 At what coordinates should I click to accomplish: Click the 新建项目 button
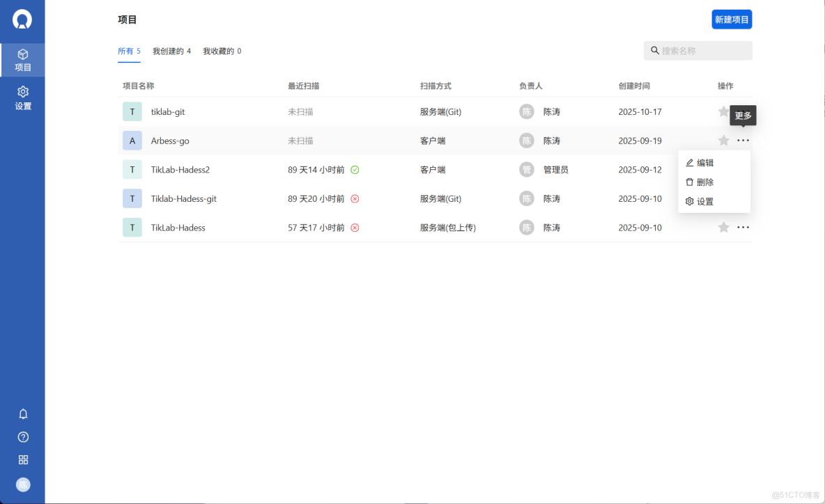coord(732,19)
